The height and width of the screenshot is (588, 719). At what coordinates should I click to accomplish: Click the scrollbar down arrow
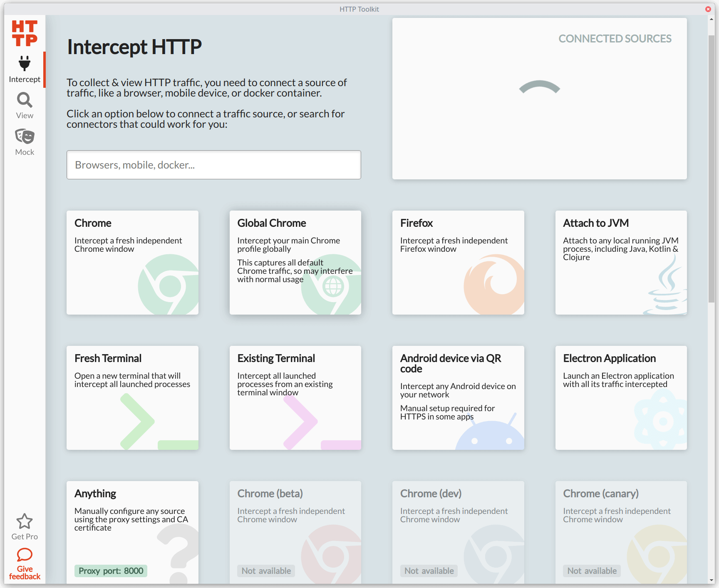(x=712, y=581)
